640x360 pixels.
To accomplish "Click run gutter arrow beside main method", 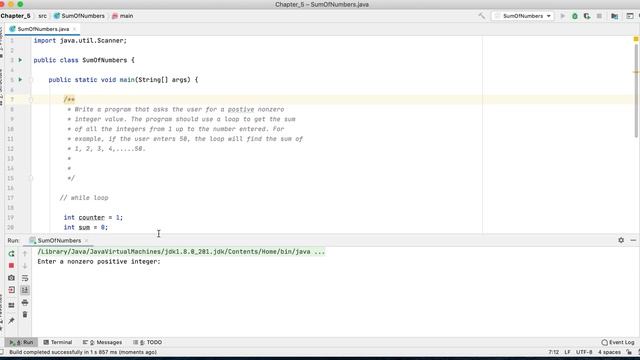I will pyautogui.click(x=20, y=80).
